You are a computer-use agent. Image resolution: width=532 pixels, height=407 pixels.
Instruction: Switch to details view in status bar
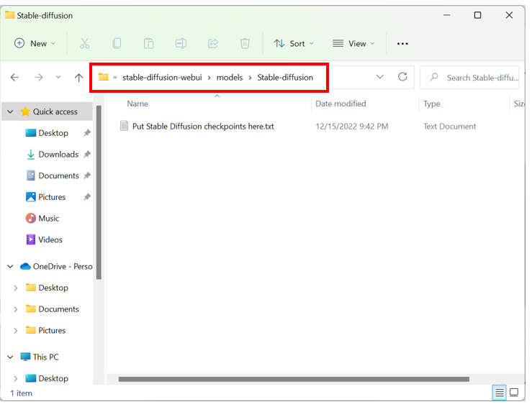[499, 393]
